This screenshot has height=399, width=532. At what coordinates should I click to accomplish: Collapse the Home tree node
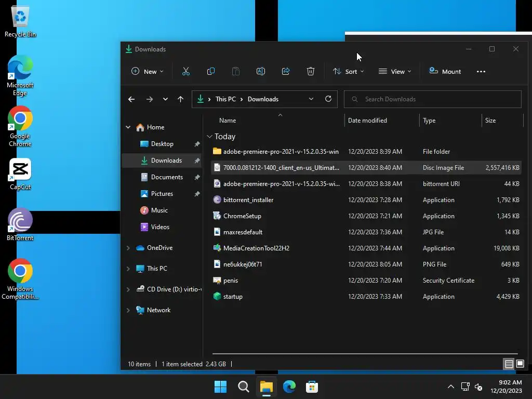coord(128,127)
